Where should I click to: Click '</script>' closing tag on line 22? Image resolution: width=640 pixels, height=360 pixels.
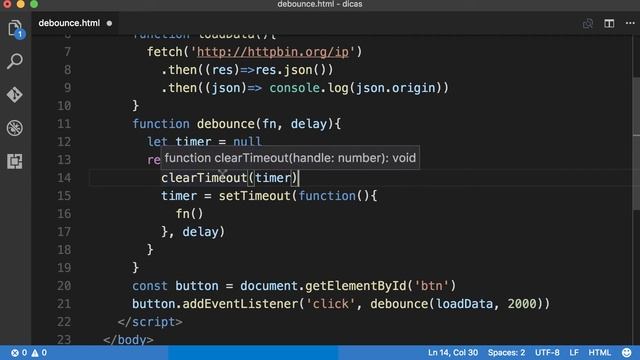150,322
